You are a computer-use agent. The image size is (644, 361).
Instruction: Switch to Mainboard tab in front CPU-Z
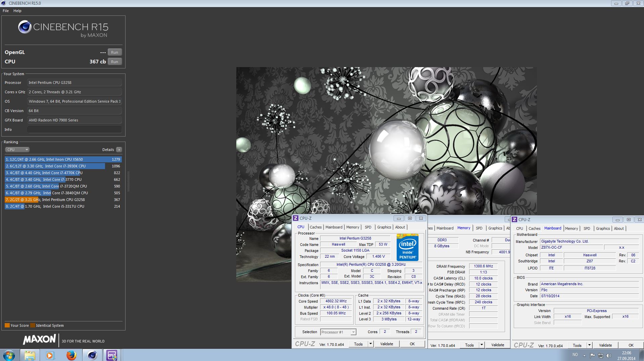[x=334, y=227]
